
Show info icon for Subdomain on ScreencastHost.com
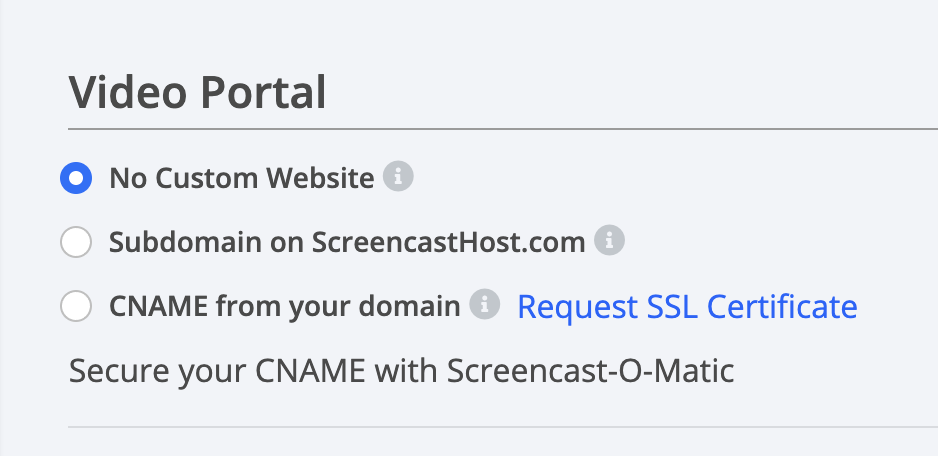[609, 241]
